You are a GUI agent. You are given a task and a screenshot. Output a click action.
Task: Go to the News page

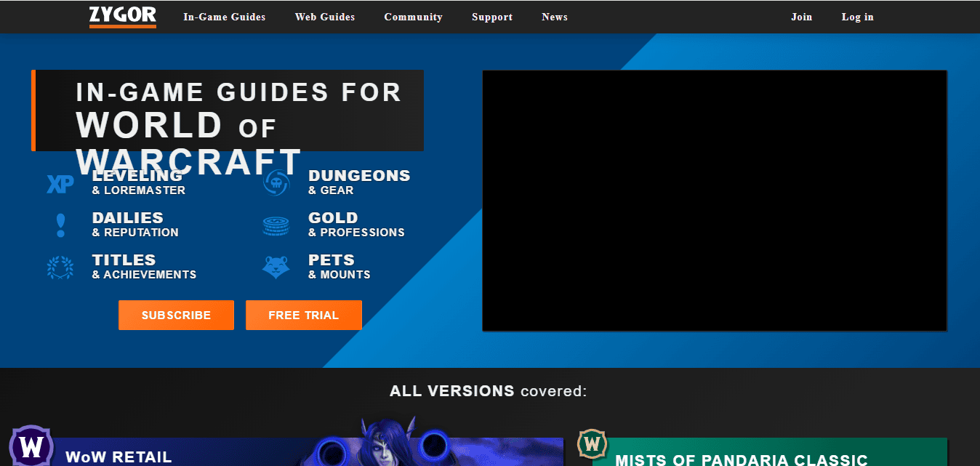(x=555, y=17)
